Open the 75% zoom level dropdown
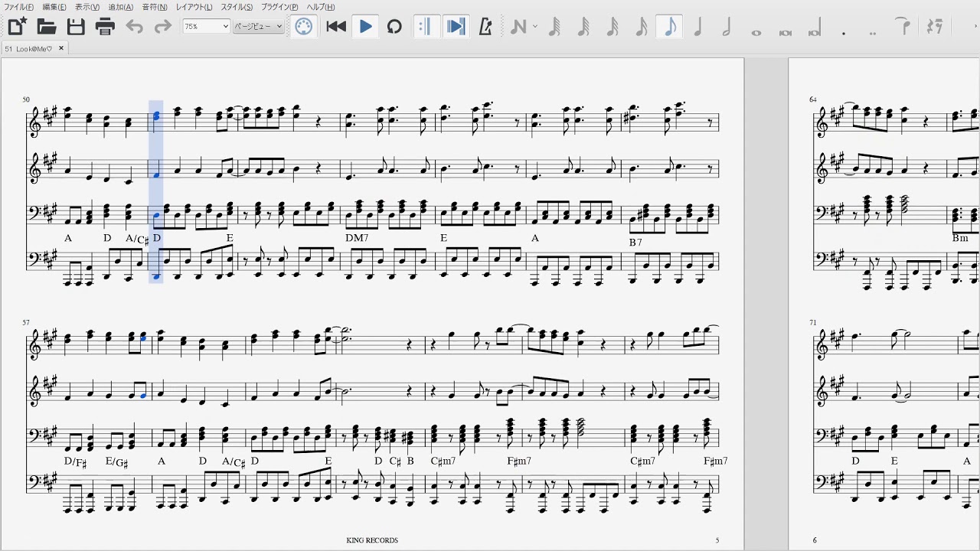The image size is (980, 551). (x=206, y=27)
